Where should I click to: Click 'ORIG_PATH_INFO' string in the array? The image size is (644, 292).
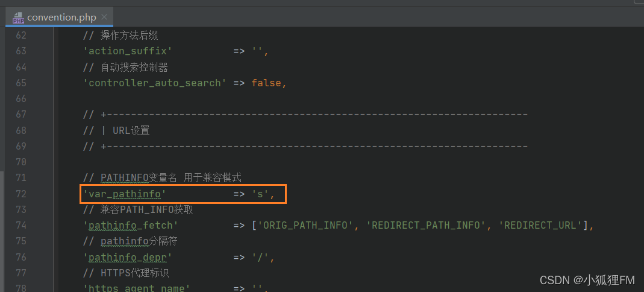(305, 226)
